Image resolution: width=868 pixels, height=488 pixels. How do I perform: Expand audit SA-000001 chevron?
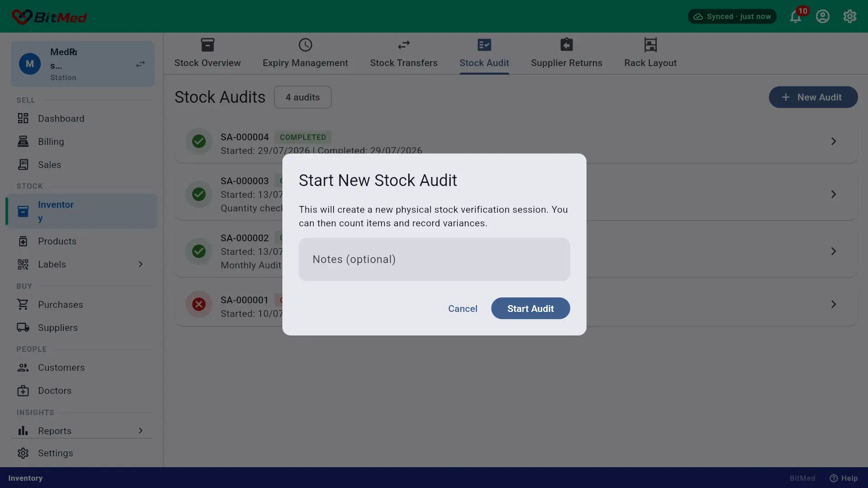(833, 304)
